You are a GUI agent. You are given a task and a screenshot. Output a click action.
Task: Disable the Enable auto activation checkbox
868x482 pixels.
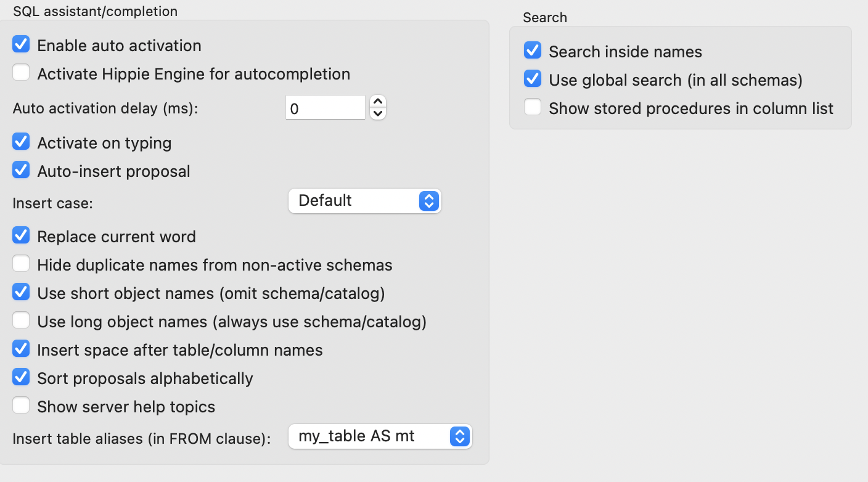pyautogui.click(x=20, y=44)
